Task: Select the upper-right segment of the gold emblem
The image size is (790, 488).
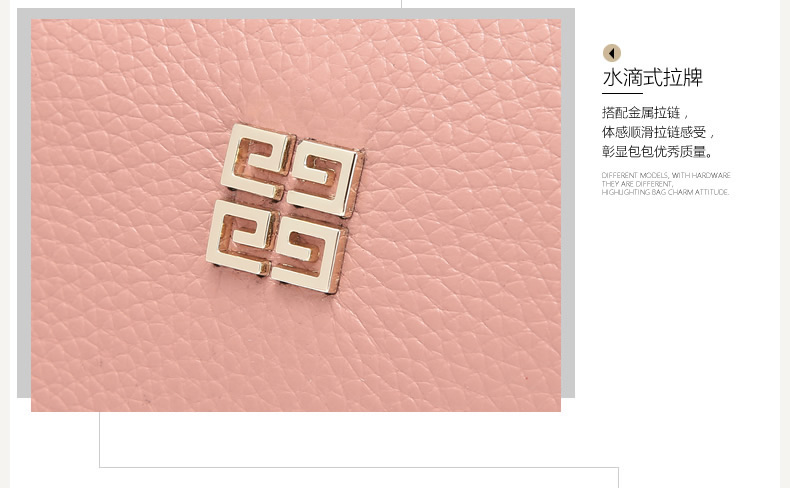Action: [326, 179]
